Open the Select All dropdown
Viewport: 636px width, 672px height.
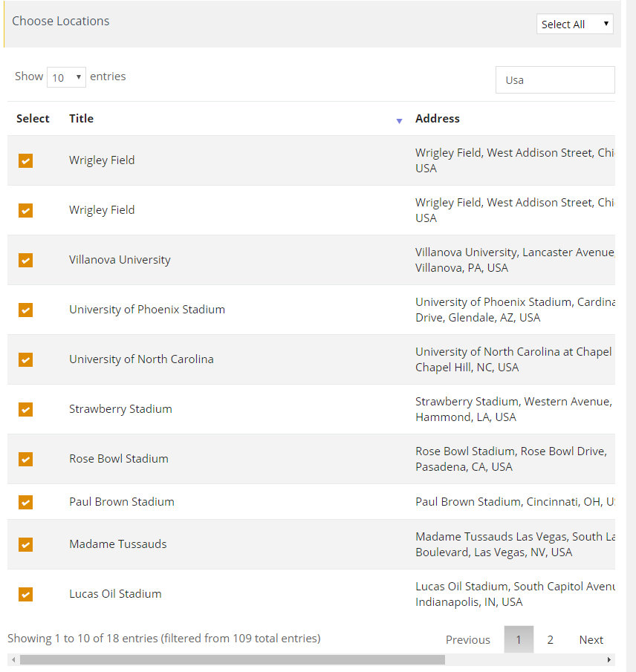point(574,25)
